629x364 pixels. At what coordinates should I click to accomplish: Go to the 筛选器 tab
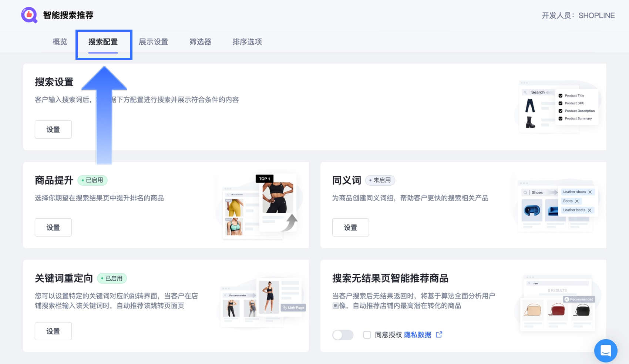click(x=201, y=42)
